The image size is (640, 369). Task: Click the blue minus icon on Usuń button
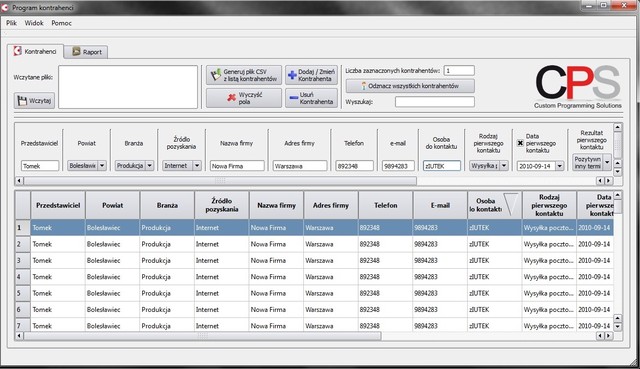click(293, 98)
